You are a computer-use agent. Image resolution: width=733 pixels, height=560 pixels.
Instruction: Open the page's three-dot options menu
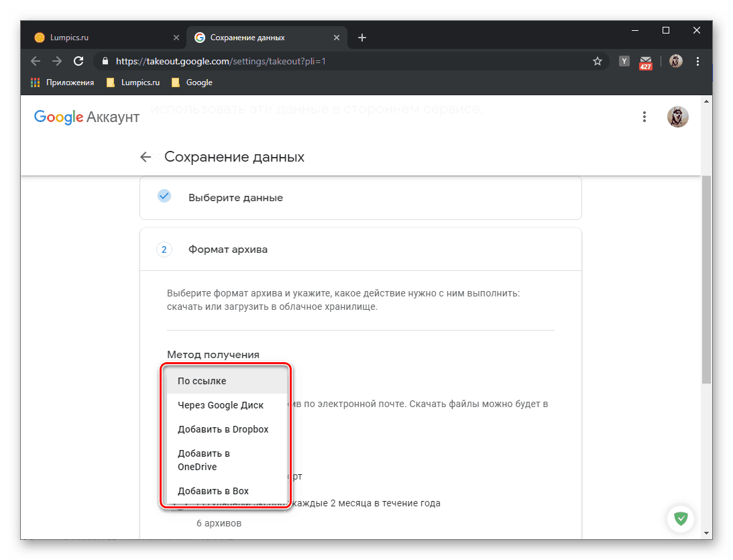tap(644, 116)
